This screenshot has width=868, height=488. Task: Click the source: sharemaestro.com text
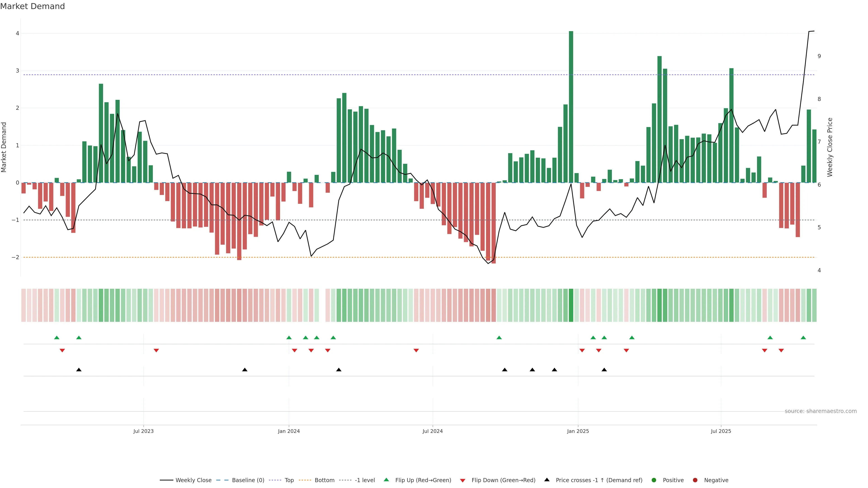tap(821, 411)
